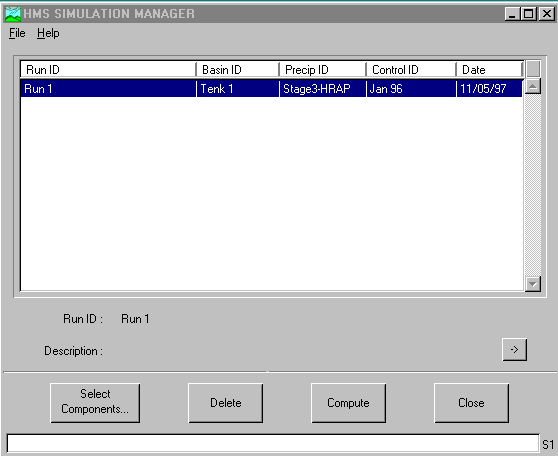Click the vertical scrollbar track in list
This screenshot has width=558, height=456.
click(533, 185)
